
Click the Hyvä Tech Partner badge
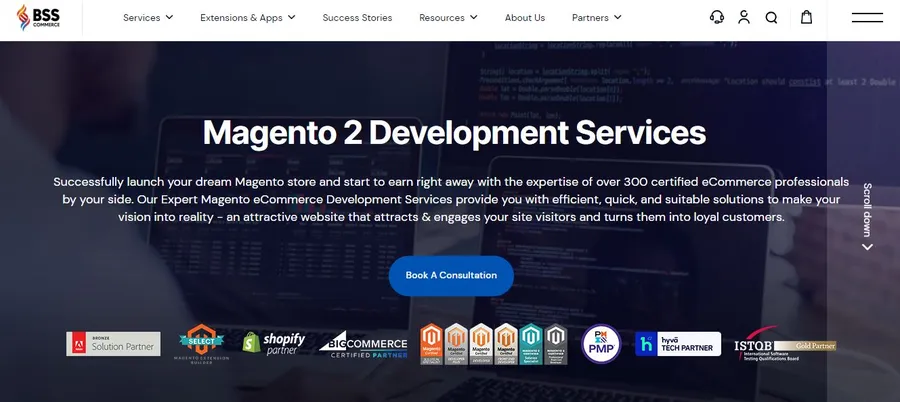click(x=678, y=343)
